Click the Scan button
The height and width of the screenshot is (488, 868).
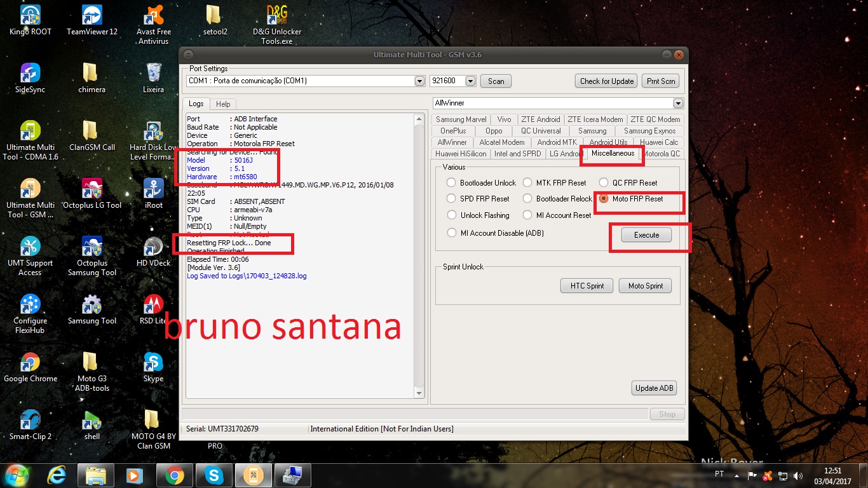tap(496, 81)
